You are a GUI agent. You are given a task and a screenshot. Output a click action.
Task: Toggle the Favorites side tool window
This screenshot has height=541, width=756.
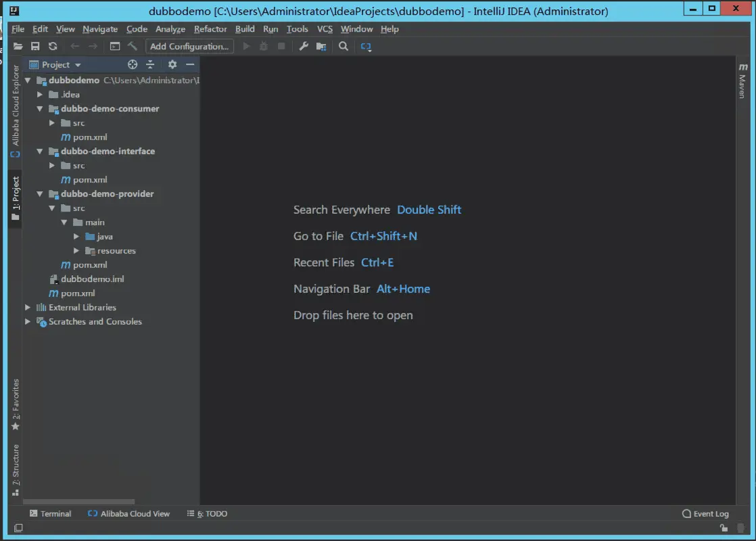coord(16,404)
